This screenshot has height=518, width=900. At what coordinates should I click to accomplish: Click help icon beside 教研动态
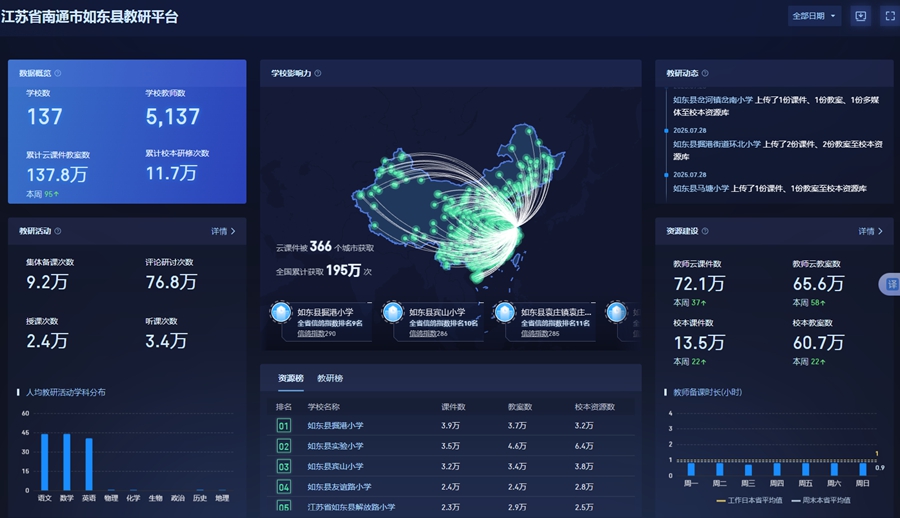click(706, 73)
